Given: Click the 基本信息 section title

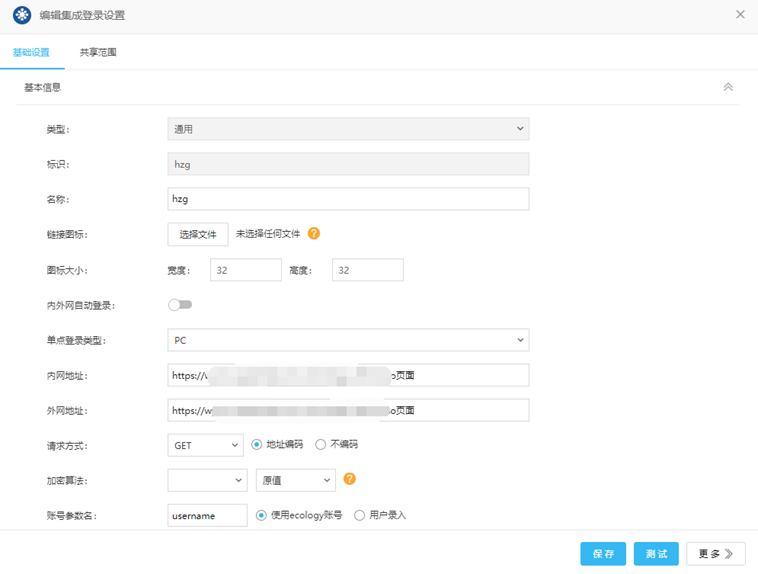Looking at the screenshot, I should click(x=43, y=88).
